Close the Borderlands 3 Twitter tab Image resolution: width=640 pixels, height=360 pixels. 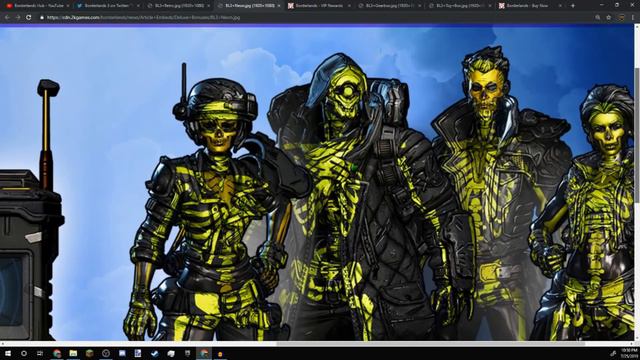coord(138,6)
